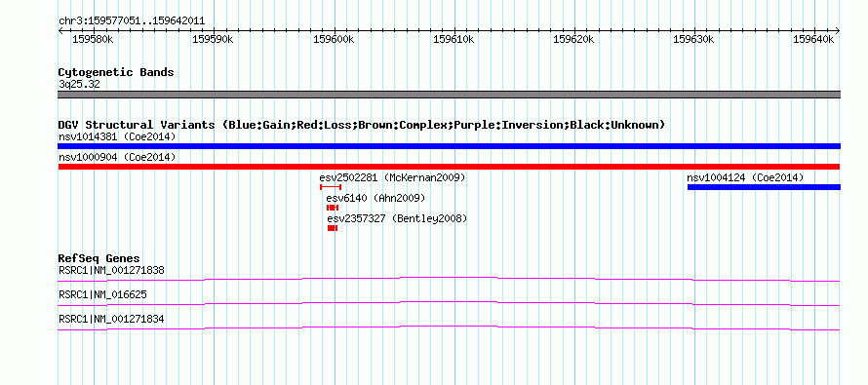Click the NM_016625 magenta transcript line
Screen dimensions: 868x385
click(449, 303)
